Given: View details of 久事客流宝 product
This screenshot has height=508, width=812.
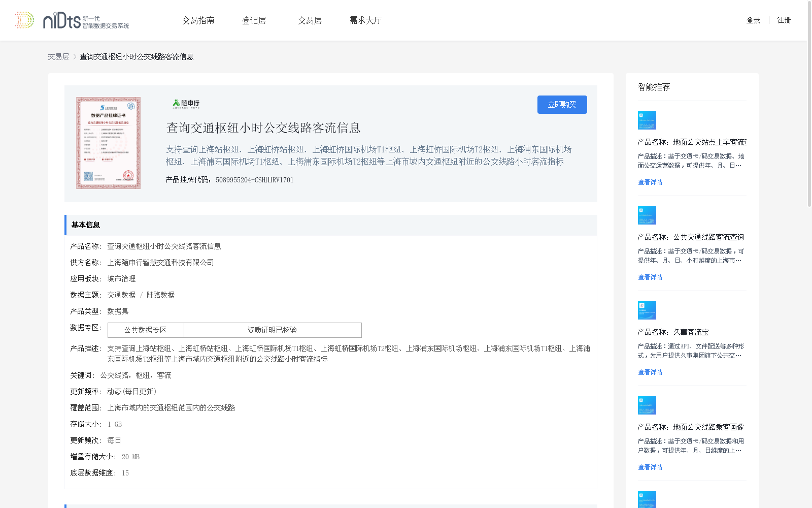Looking at the screenshot, I should [650, 372].
